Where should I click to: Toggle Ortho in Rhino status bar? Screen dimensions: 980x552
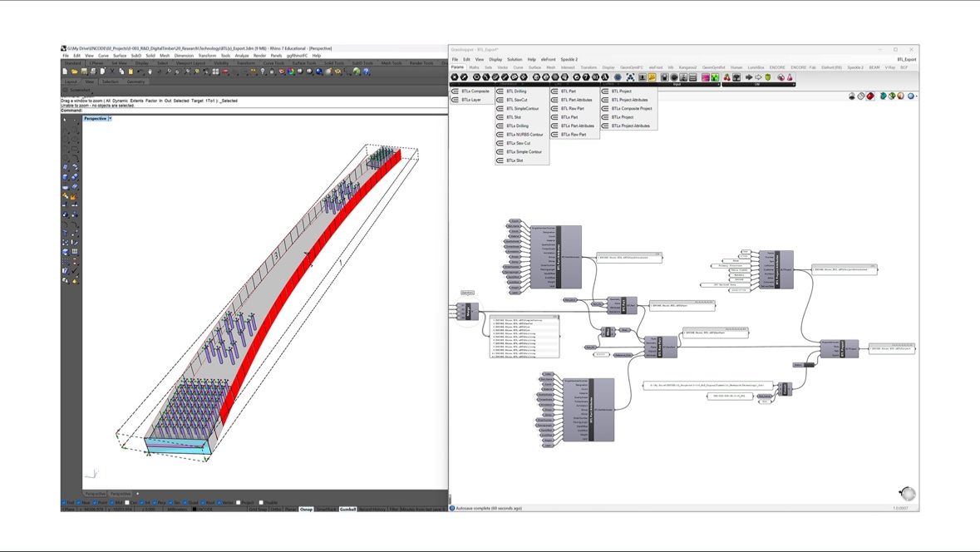[x=276, y=509]
